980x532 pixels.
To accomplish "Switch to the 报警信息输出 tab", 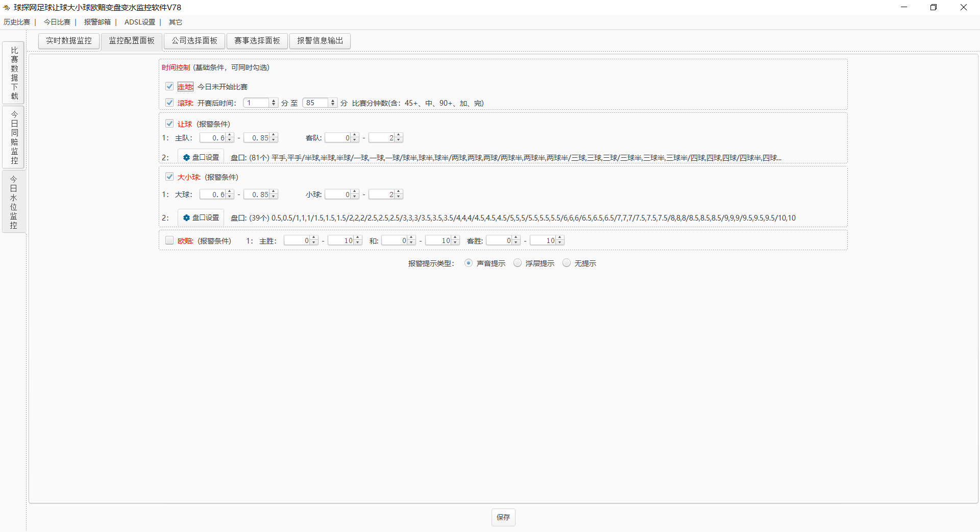I will click(x=320, y=41).
